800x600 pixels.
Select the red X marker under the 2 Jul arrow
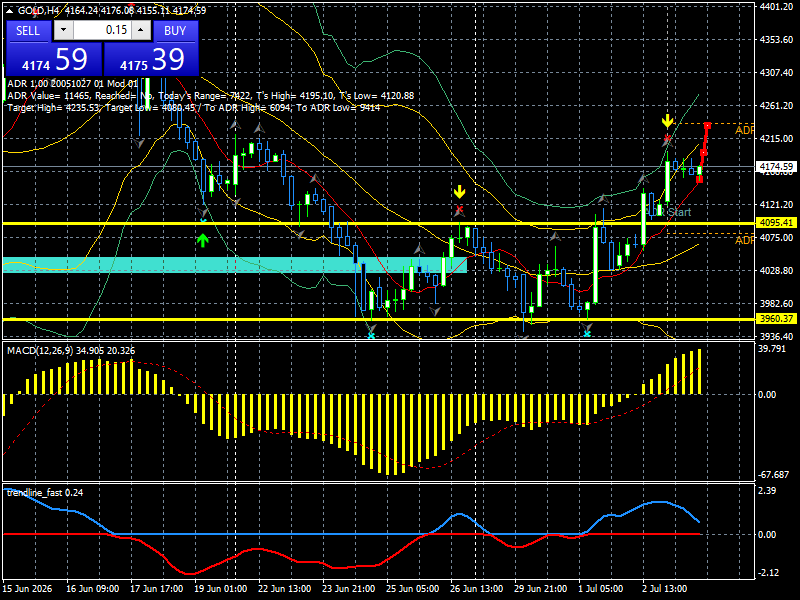pyautogui.click(x=667, y=138)
